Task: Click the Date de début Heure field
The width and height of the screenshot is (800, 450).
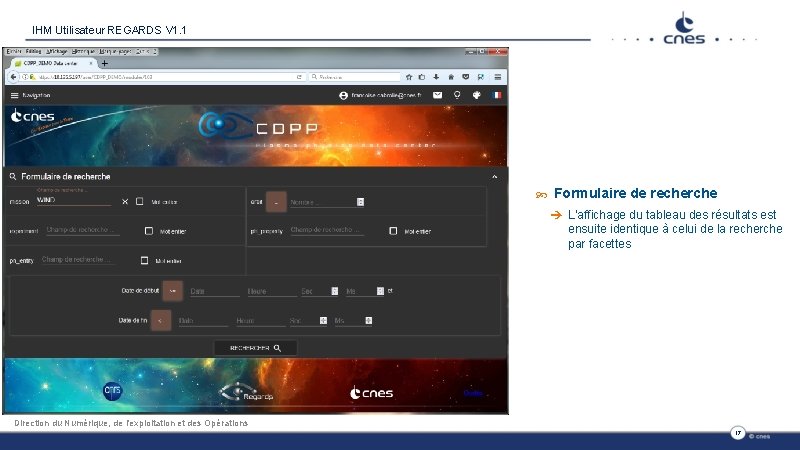Action: 271,291
